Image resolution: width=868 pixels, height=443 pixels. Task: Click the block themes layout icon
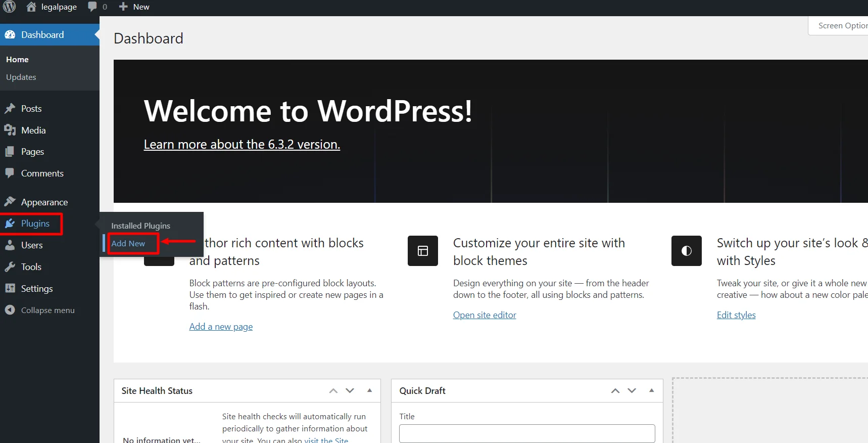click(423, 251)
